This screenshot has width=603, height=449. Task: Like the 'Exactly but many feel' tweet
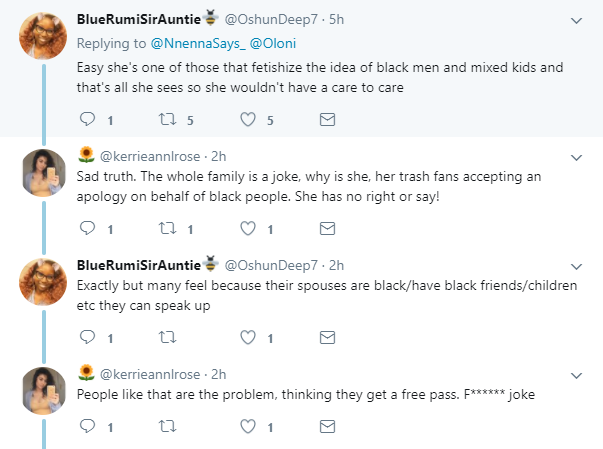248,338
